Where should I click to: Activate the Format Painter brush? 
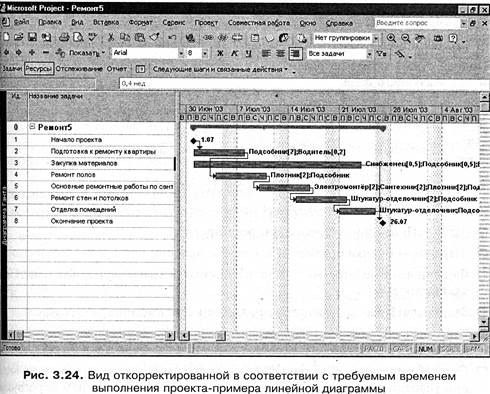coord(154,37)
